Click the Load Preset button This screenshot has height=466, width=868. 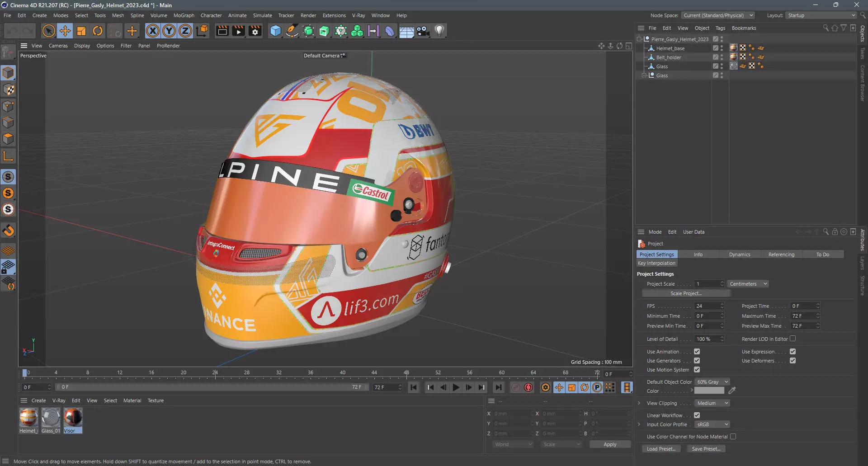(x=661, y=449)
